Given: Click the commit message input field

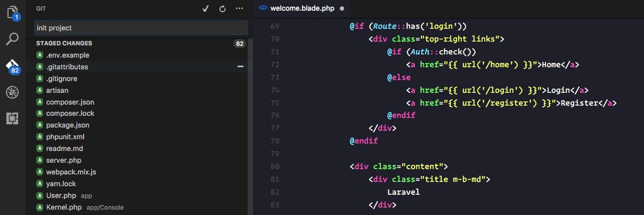Looking at the screenshot, I should pos(141,28).
